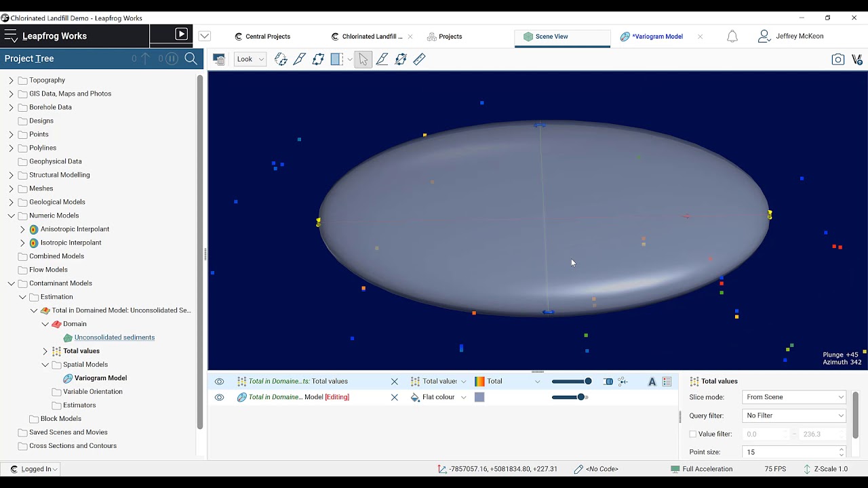Click the moving plane tool icon
This screenshot has height=488, width=868.
coord(318,59)
